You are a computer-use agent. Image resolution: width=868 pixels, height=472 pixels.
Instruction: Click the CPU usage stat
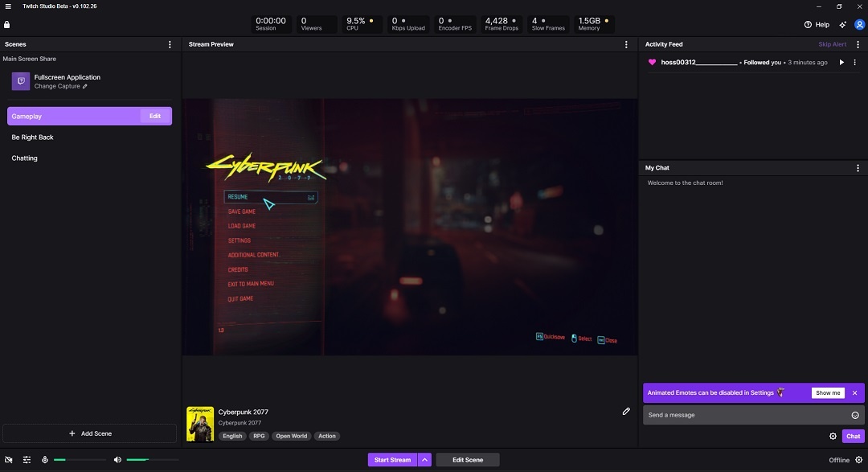[362, 24]
